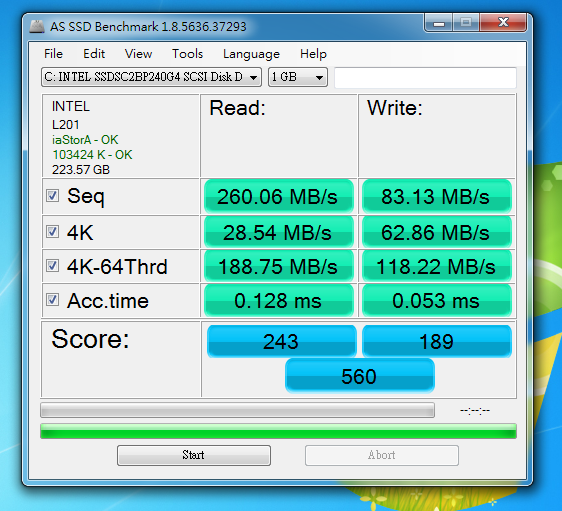The height and width of the screenshot is (511, 562).
Task: Click the disabled maximize window button
Action: pyautogui.click(x=466, y=23)
